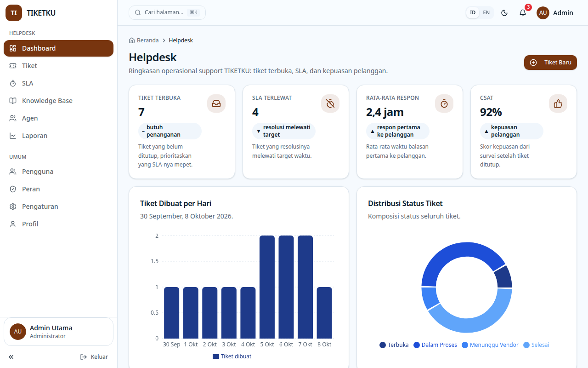
Task: Click the Pengguna users icon
Action: point(13,172)
